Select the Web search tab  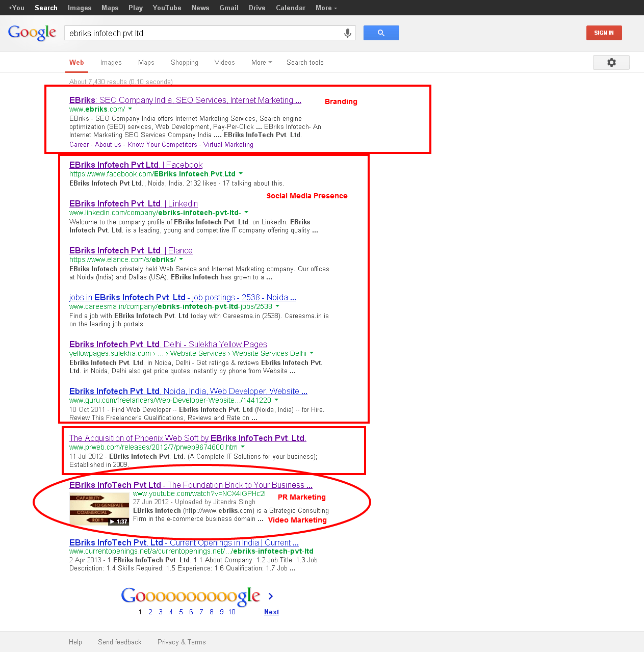76,62
